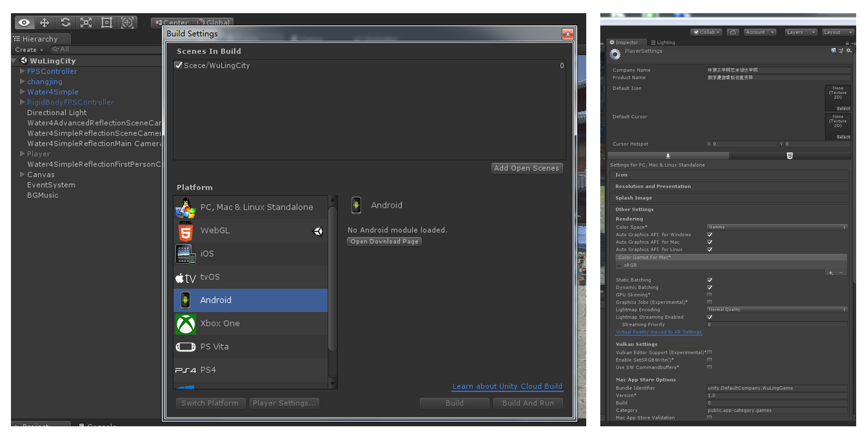This screenshot has width=868, height=439.
Task: Click the Company Name input field
Action: [x=778, y=70]
